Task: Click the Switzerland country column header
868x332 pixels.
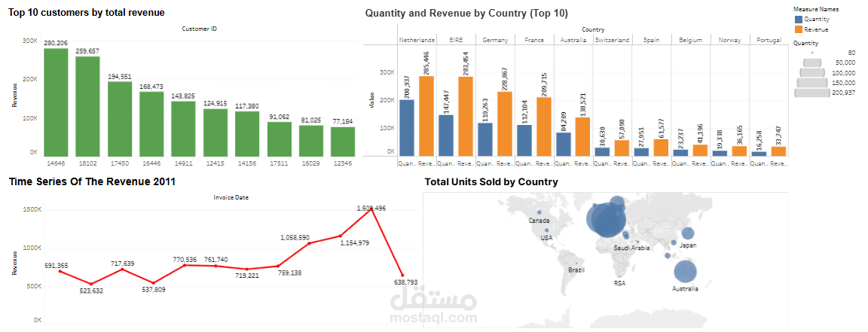Action: coord(613,40)
